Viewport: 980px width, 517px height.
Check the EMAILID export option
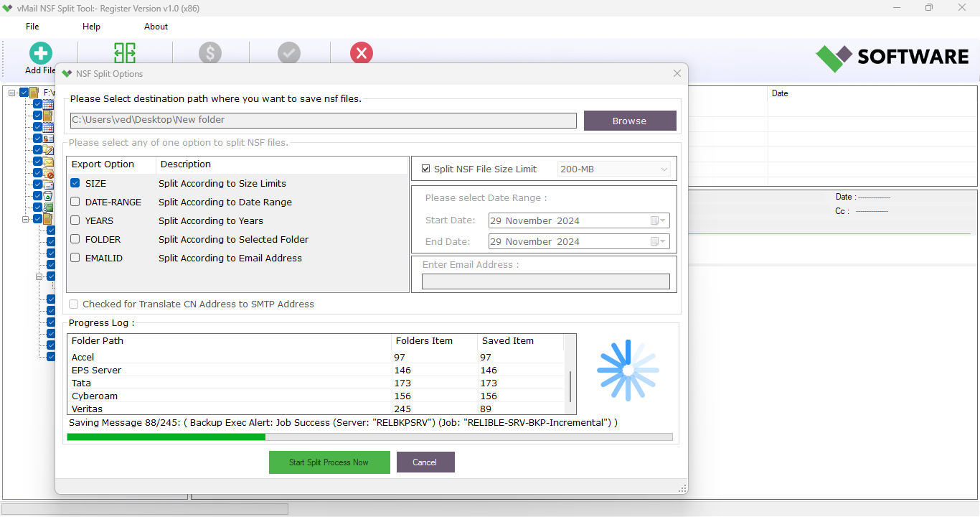tap(75, 258)
